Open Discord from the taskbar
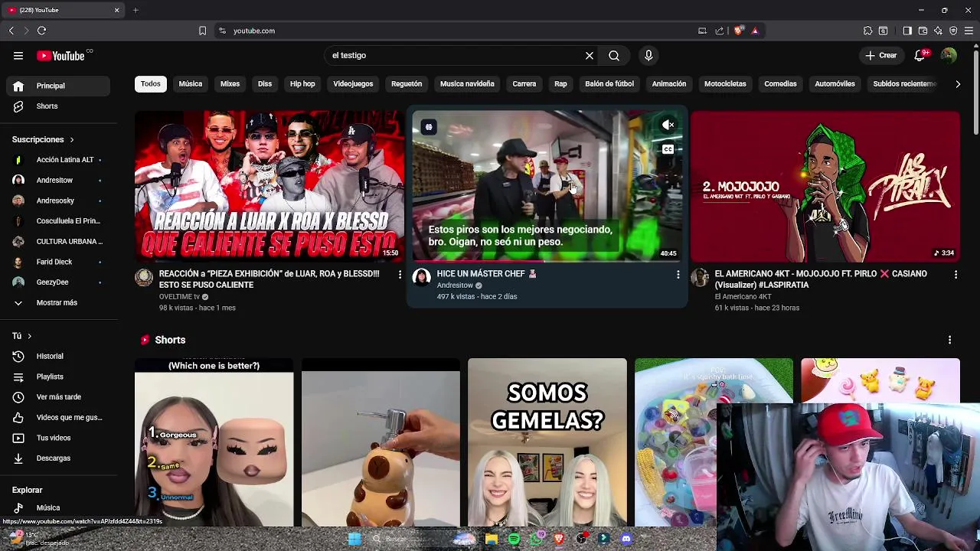 [626, 539]
